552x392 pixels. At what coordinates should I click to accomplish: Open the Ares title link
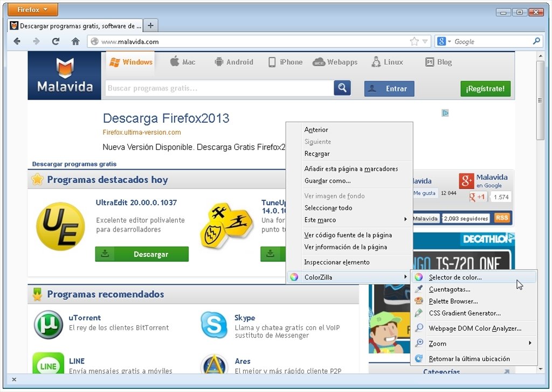click(x=243, y=361)
